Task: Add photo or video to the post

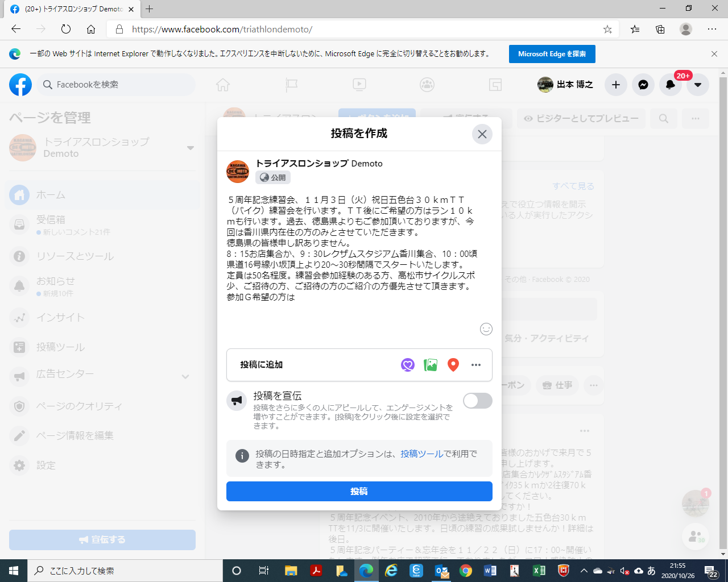Action: (431, 365)
